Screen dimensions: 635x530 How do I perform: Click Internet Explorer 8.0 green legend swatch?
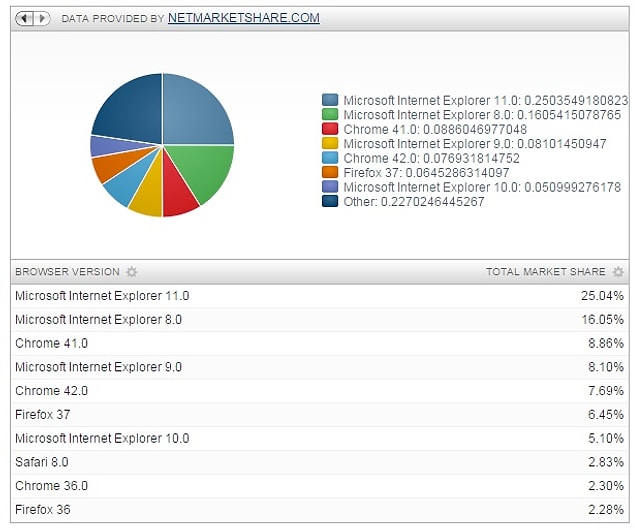pyautogui.click(x=330, y=115)
